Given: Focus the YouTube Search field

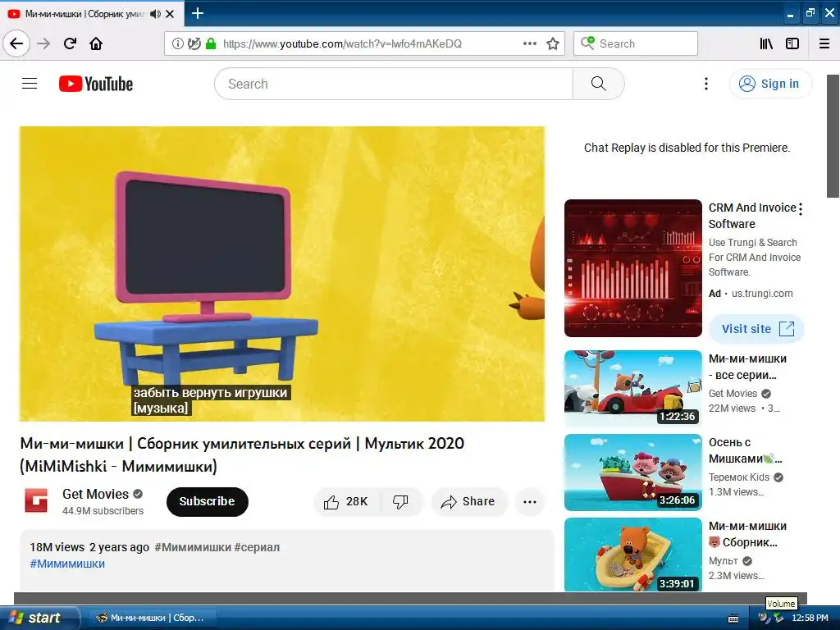Looking at the screenshot, I should coord(394,84).
